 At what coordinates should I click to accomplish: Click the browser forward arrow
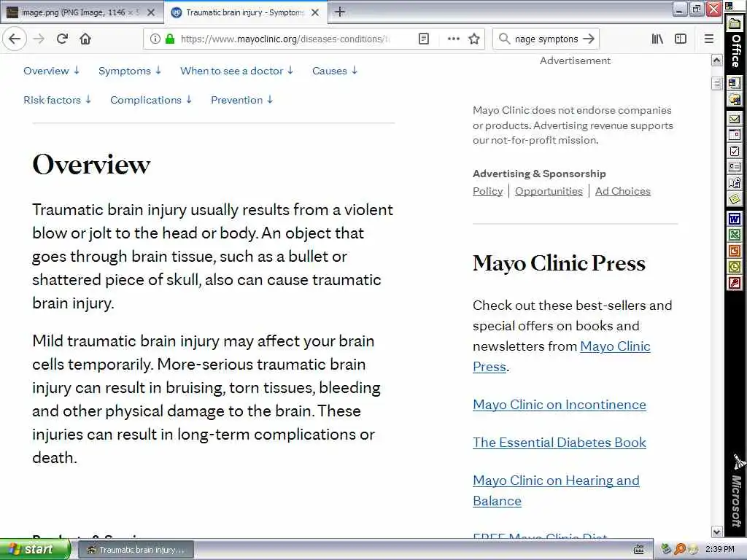(x=39, y=39)
